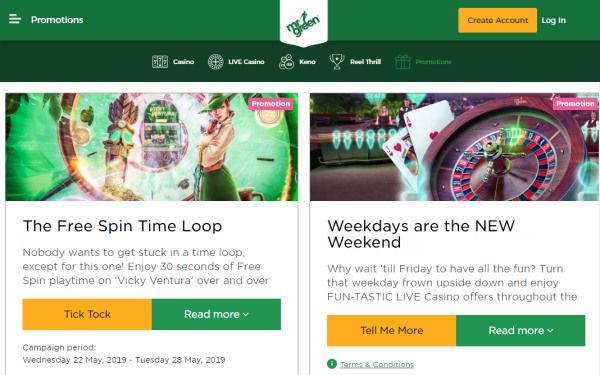600x375 pixels.
Task: Switch to the LIVE Casino section
Action: pos(246,62)
